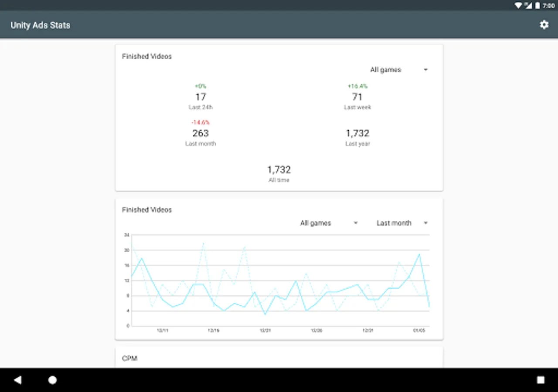The width and height of the screenshot is (558, 392).
Task: Tap the battery status icon
Action: click(x=538, y=5)
